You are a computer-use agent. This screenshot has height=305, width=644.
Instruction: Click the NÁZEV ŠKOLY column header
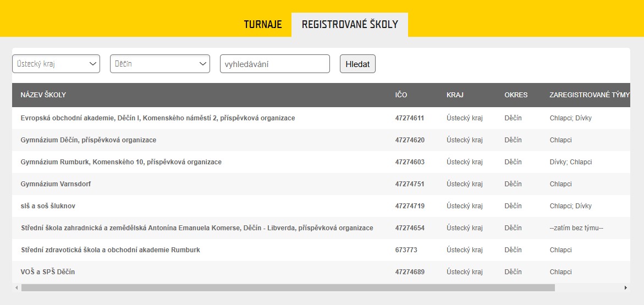pyautogui.click(x=43, y=95)
